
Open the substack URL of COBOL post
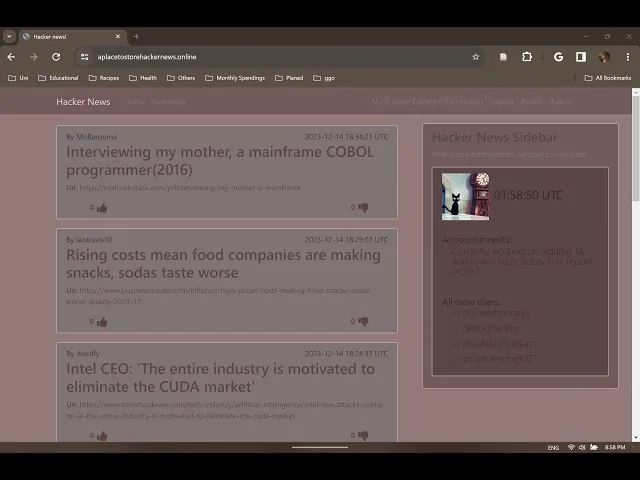click(x=190, y=188)
